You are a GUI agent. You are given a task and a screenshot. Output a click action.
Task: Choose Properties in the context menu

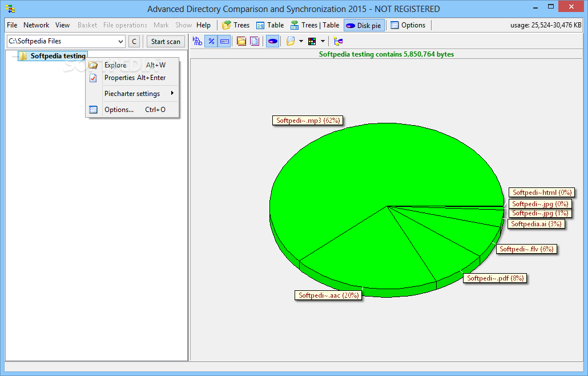coord(132,78)
